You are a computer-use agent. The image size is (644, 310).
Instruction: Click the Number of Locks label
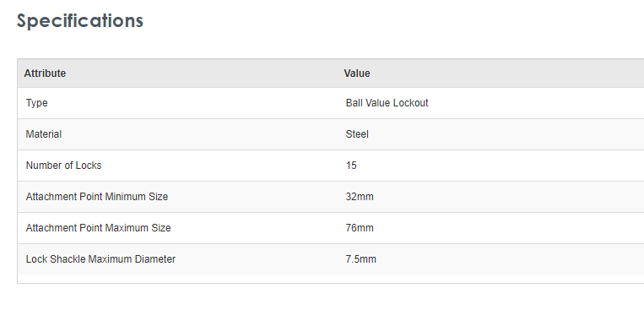[x=63, y=166]
